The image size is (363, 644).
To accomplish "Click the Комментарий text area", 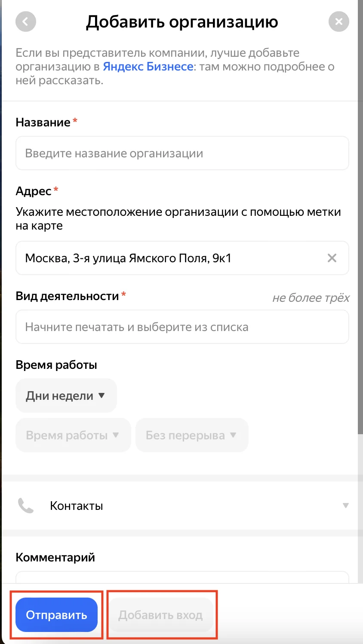I will pyautogui.click(x=182, y=577).
